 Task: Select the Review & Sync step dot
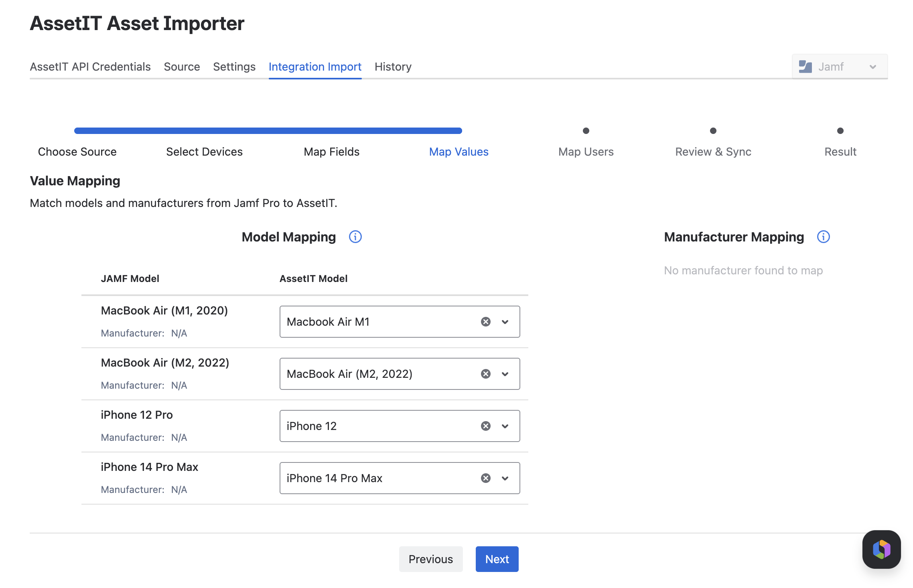click(x=713, y=131)
